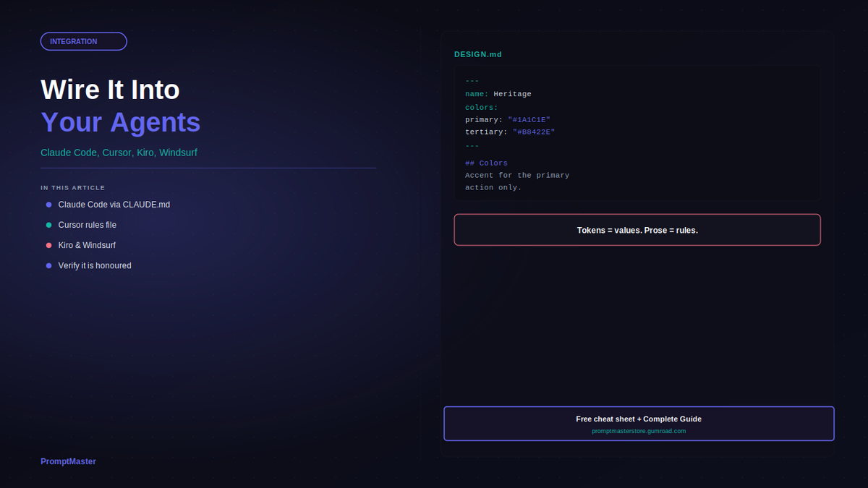Click the 'Your Agents' heading

pyautogui.click(x=121, y=122)
